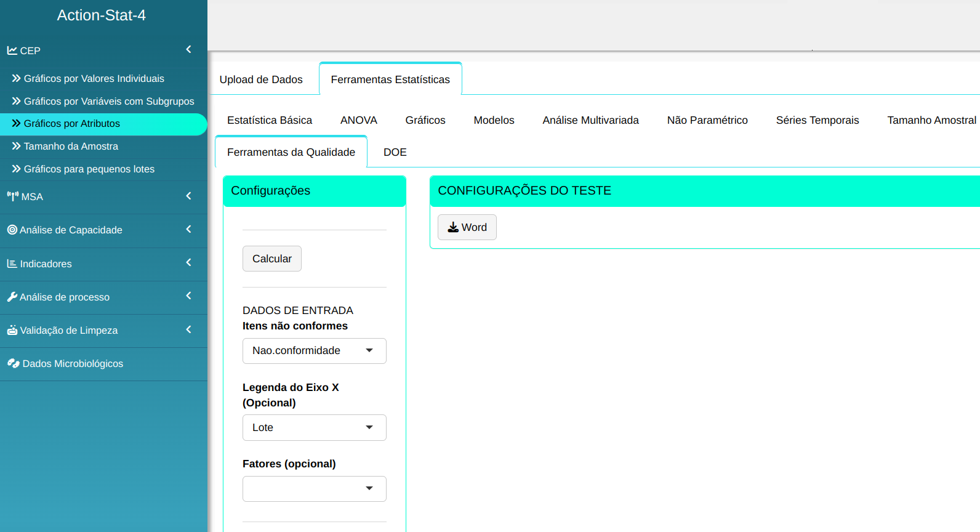Open the Itens não conformes dropdown
980x532 pixels.
coord(314,351)
